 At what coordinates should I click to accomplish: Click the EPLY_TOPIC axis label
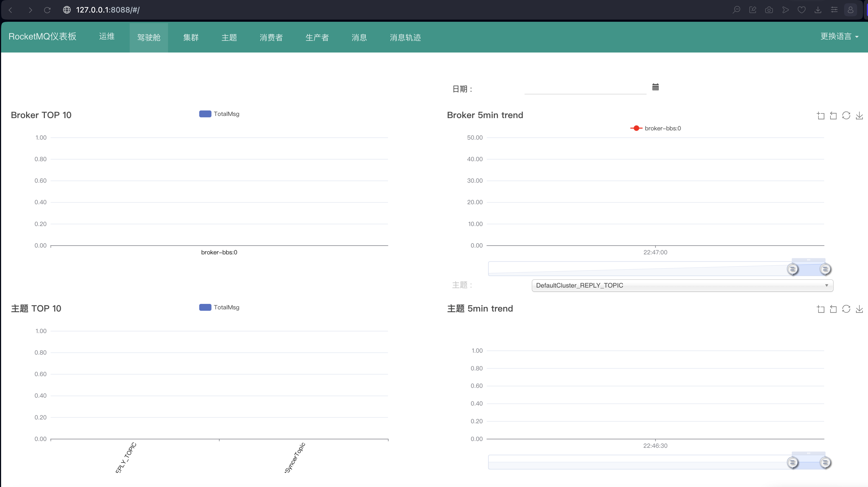click(126, 458)
